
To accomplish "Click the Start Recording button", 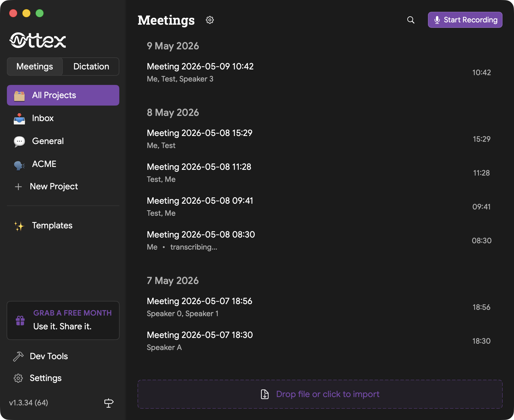I will 465,20.
